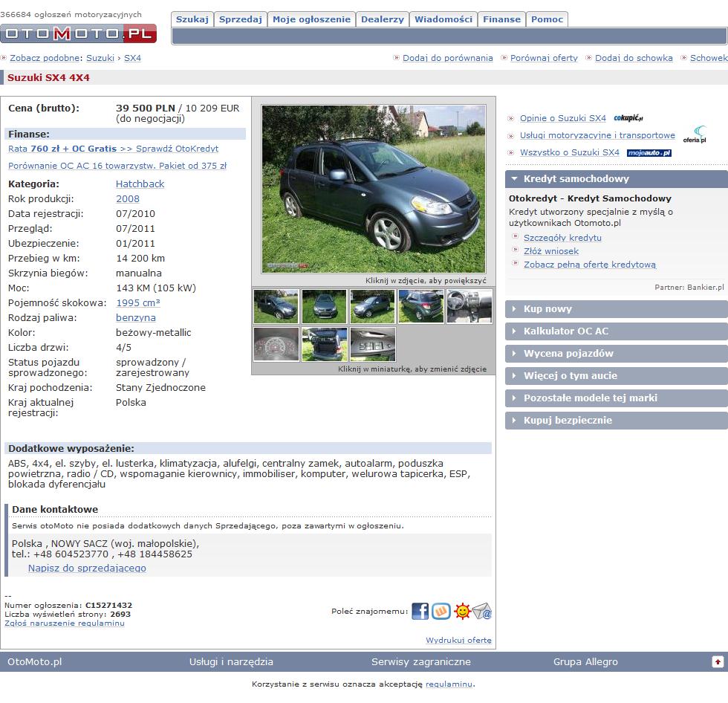
Task: Click the Hatchback category link
Action: (x=140, y=184)
